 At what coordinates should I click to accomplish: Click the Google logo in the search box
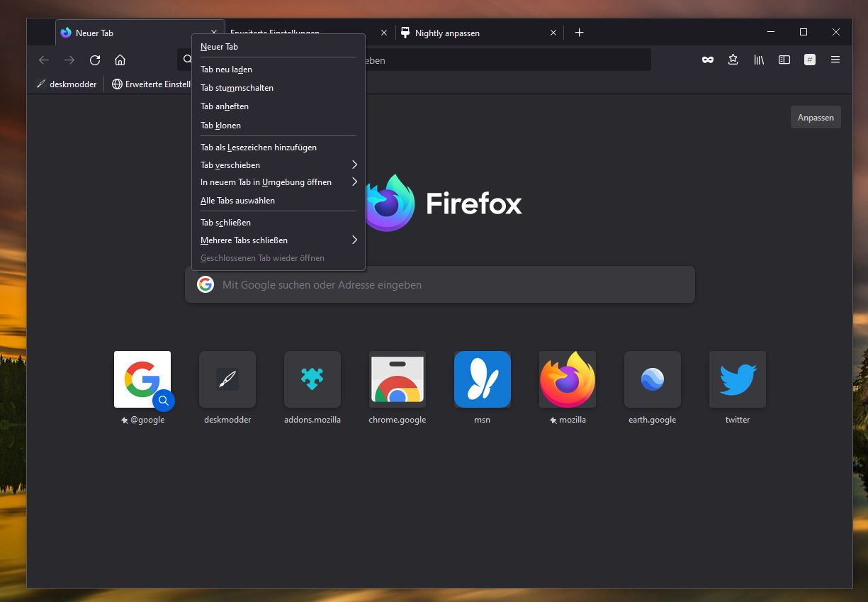pos(205,284)
